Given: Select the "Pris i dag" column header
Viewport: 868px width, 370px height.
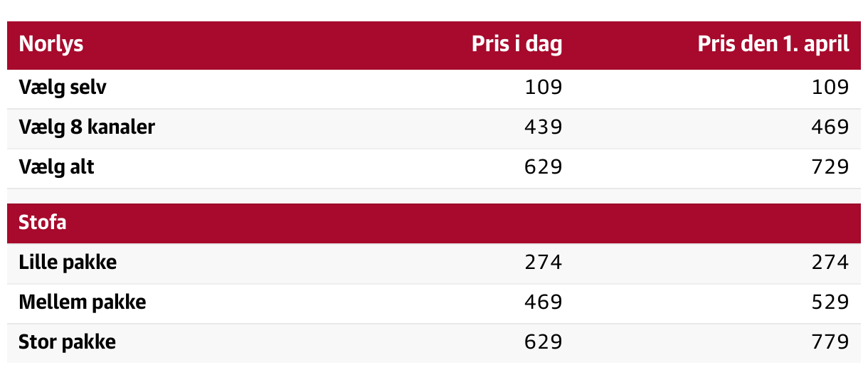Looking at the screenshot, I should pos(517,45).
